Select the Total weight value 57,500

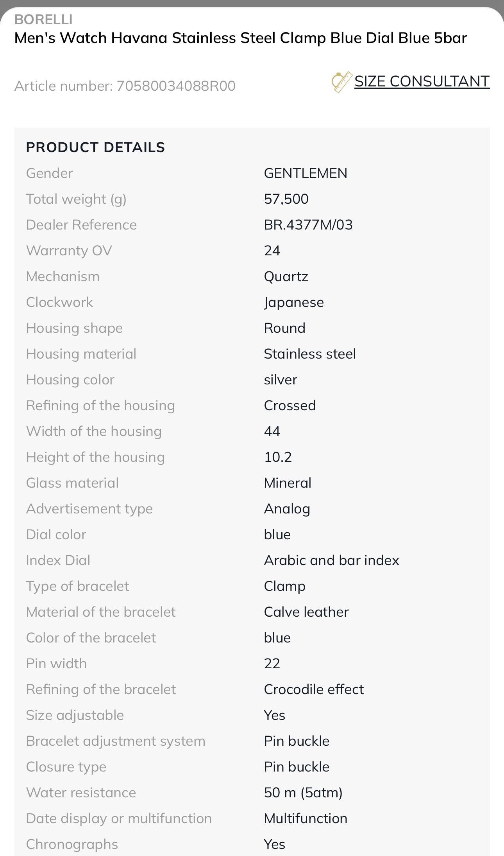[x=286, y=199]
